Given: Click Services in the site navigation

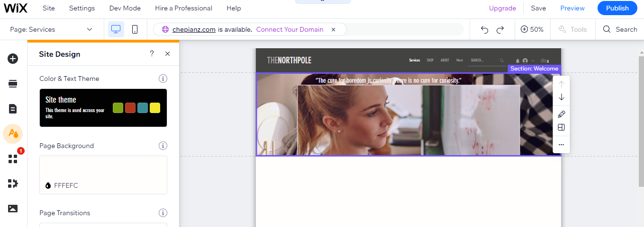Looking at the screenshot, I should pos(415,61).
